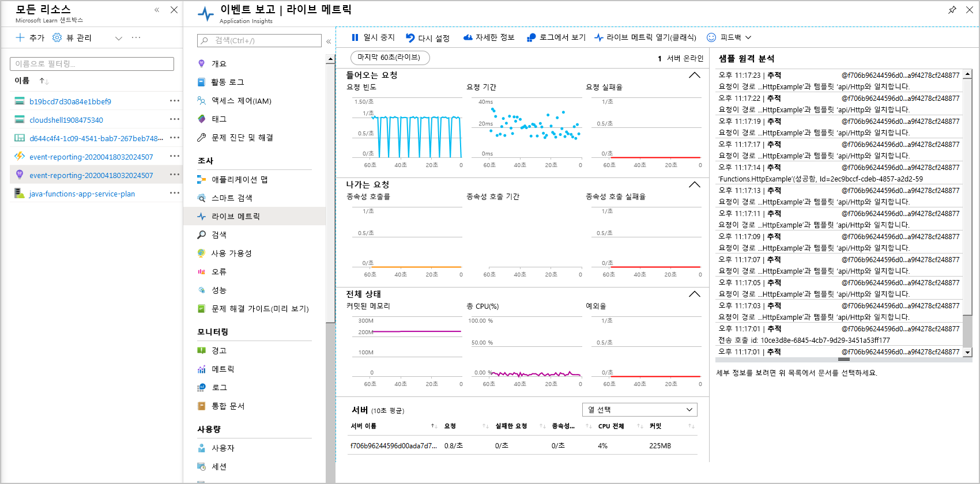This screenshot has width=980, height=484.
Task: Click the 로그 logs icon
Action: pos(201,388)
